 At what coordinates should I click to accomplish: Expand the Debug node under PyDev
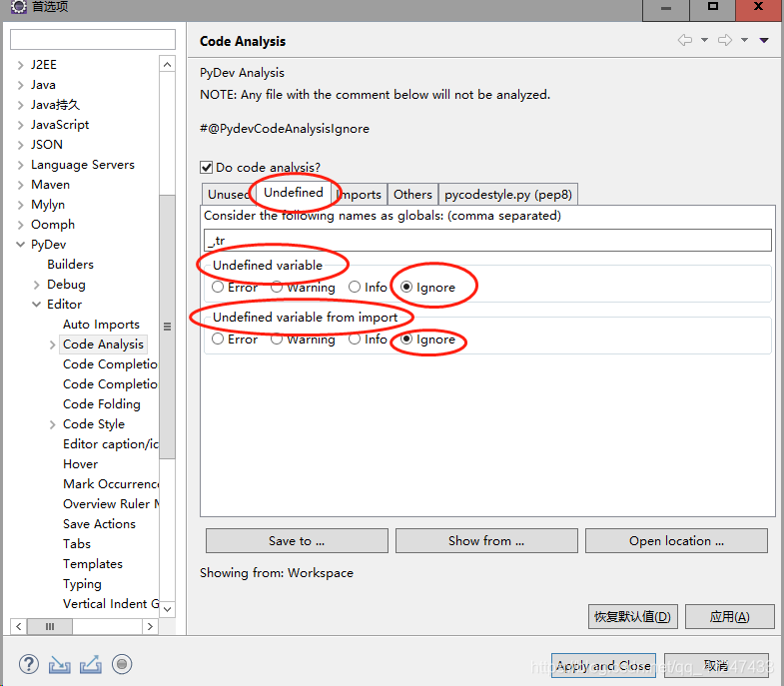36,285
